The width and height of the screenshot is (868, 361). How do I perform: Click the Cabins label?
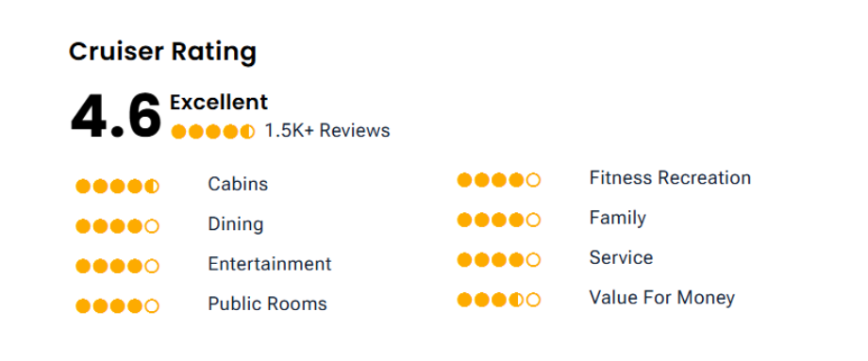coord(238,184)
